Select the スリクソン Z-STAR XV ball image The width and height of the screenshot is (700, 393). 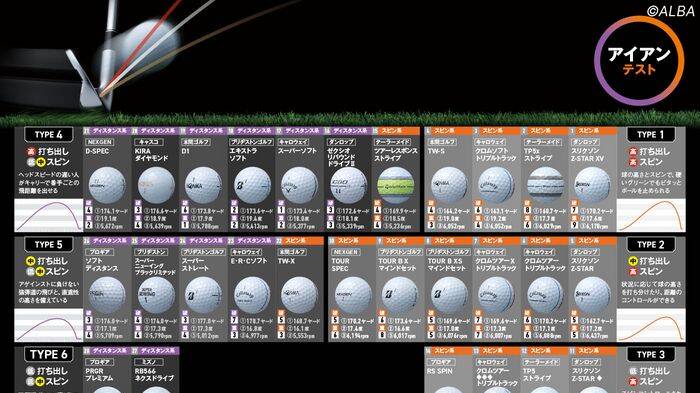592,185
